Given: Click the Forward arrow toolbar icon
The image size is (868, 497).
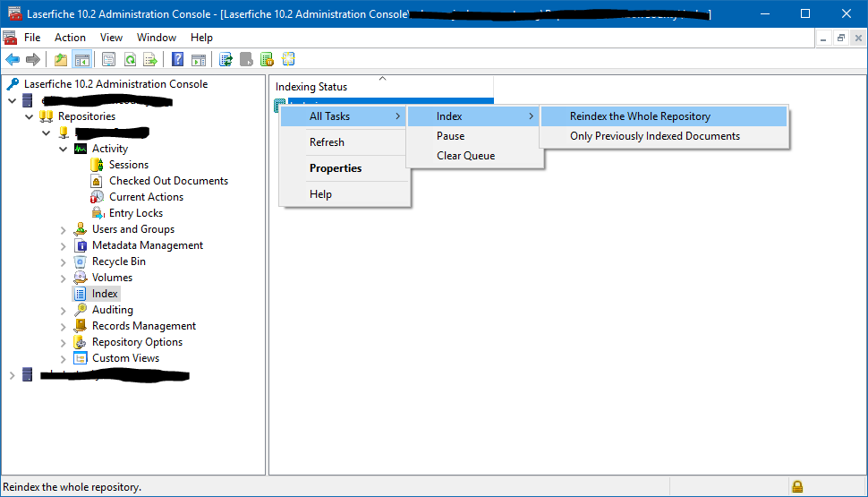Looking at the screenshot, I should [32, 59].
